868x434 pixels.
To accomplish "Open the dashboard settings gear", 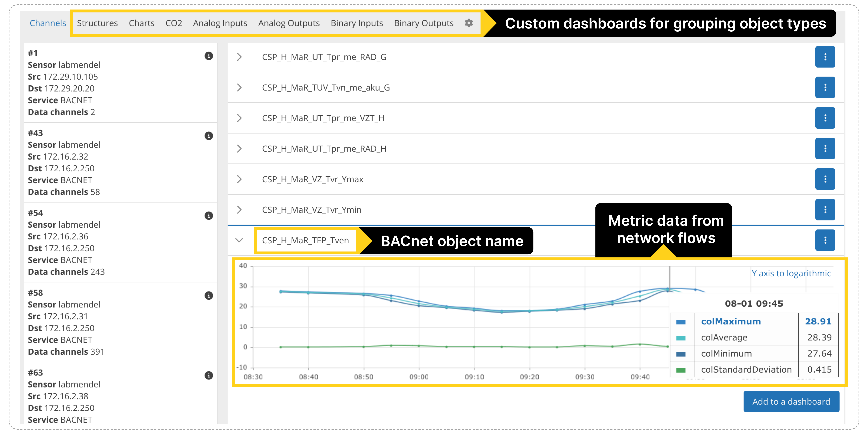I will tap(469, 23).
